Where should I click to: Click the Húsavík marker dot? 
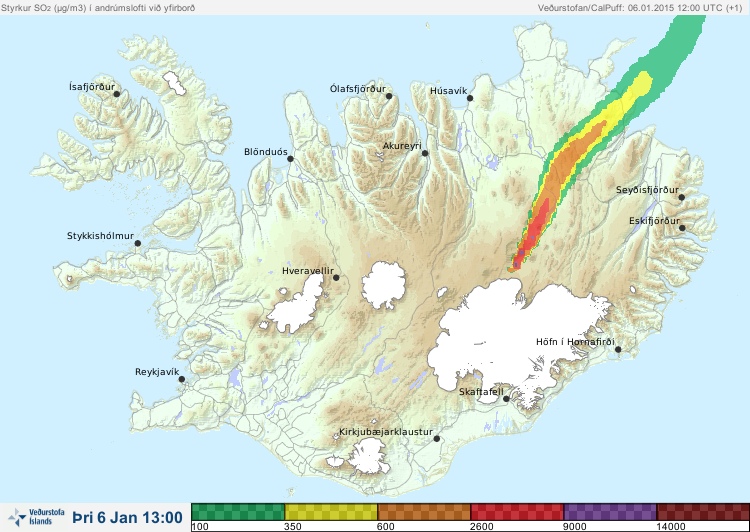(470, 98)
